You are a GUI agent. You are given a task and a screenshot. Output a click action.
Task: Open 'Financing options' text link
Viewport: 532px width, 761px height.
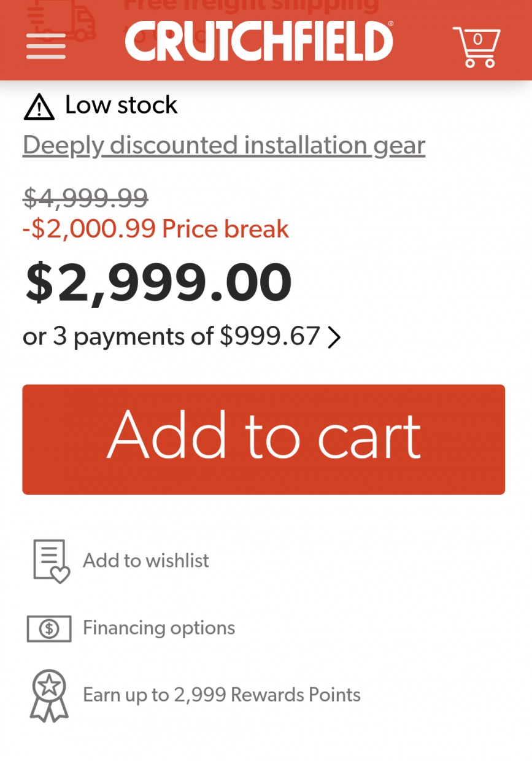tap(159, 628)
